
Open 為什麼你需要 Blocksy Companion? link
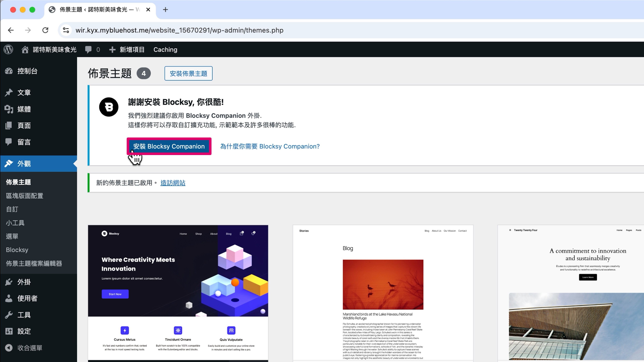point(270,146)
